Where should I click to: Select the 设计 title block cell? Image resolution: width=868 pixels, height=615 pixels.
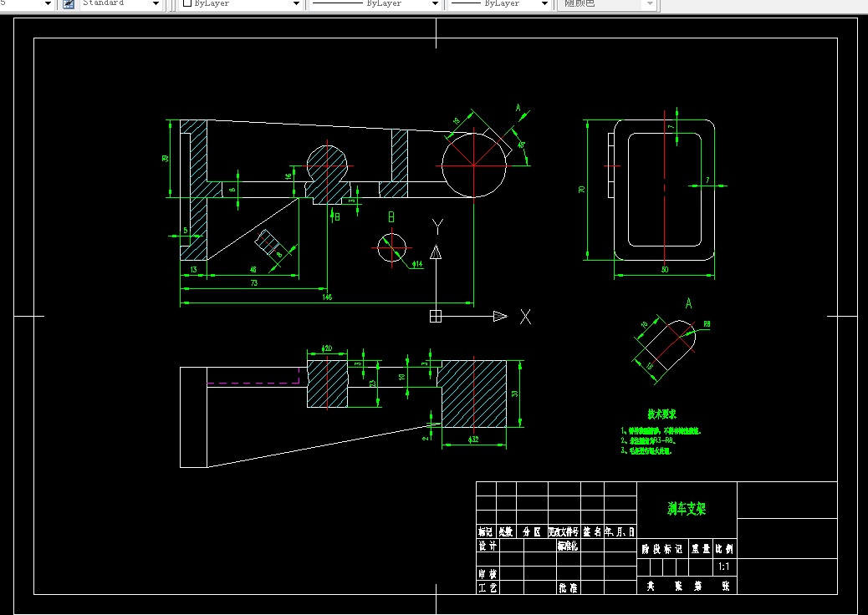pyautogui.click(x=488, y=546)
